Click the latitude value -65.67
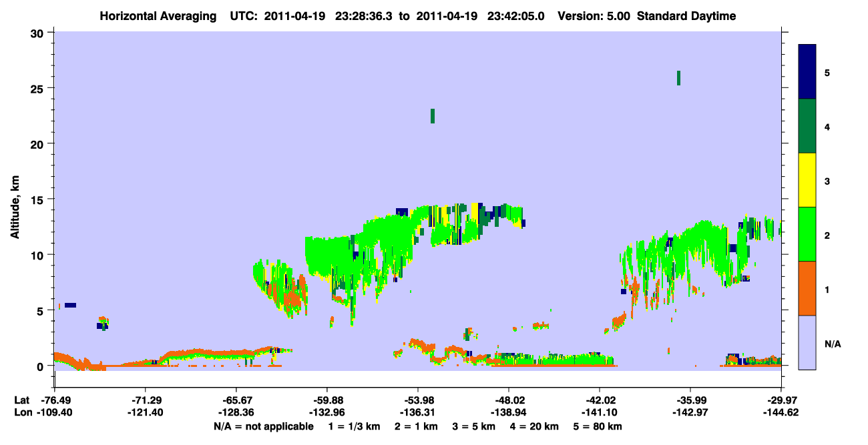The height and width of the screenshot is (445, 868). (x=236, y=400)
